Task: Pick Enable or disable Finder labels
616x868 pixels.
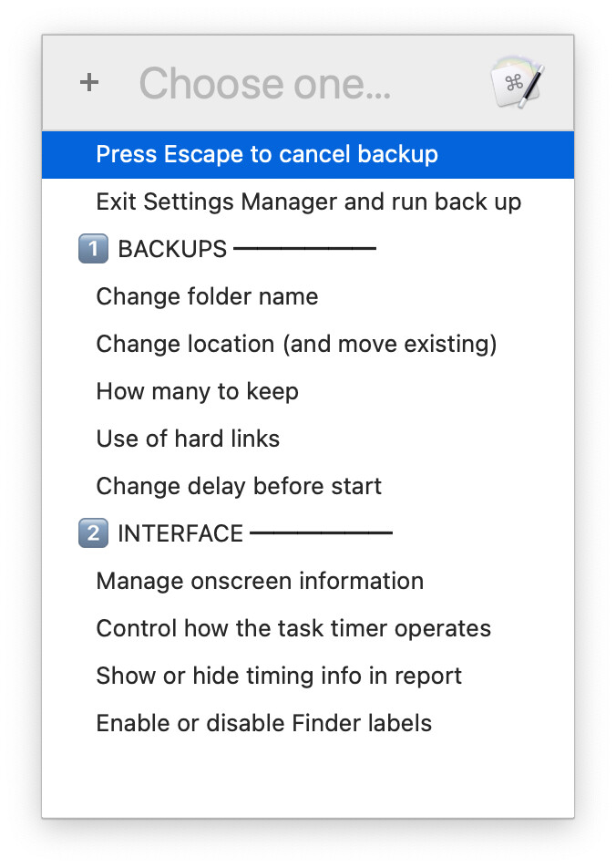Action: pos(308,724)
